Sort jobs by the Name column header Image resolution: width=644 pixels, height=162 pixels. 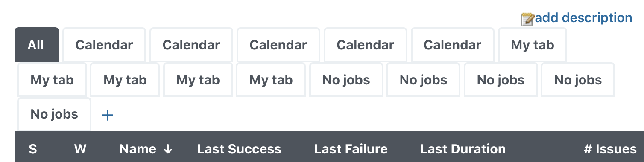[x=138, y=149]
